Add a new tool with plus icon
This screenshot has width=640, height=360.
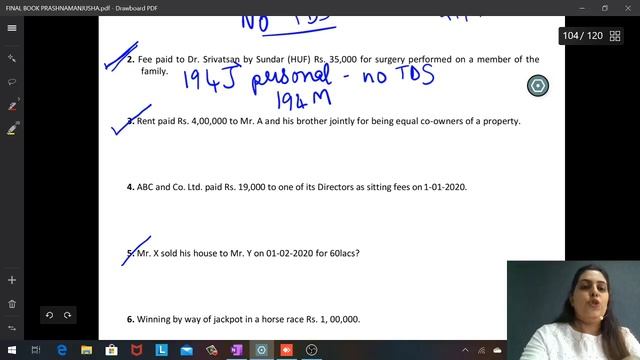click(12, 280)
